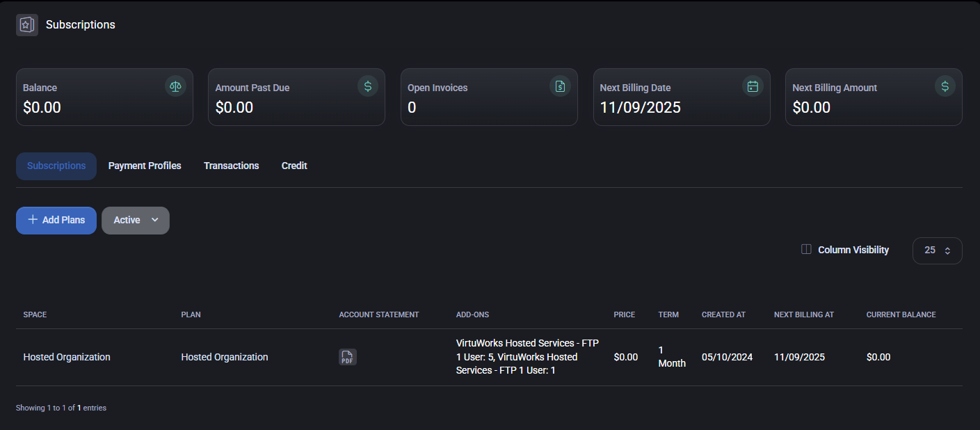
Task: Click the Column Visibility panel icon
Action: pos(806,250)
